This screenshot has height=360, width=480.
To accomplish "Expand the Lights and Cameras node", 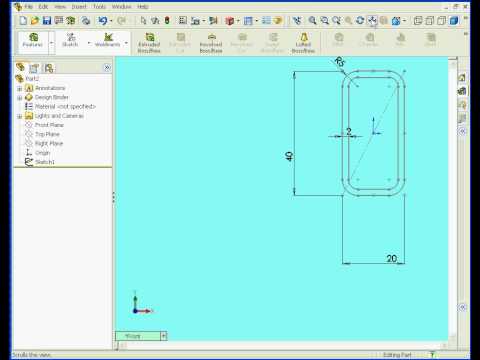I will click(19, 117).
